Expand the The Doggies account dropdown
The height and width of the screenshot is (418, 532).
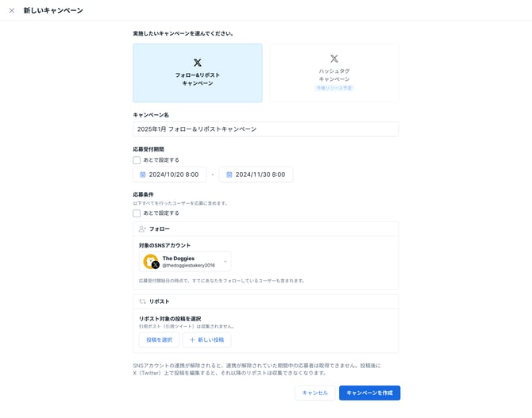point(226,262)
